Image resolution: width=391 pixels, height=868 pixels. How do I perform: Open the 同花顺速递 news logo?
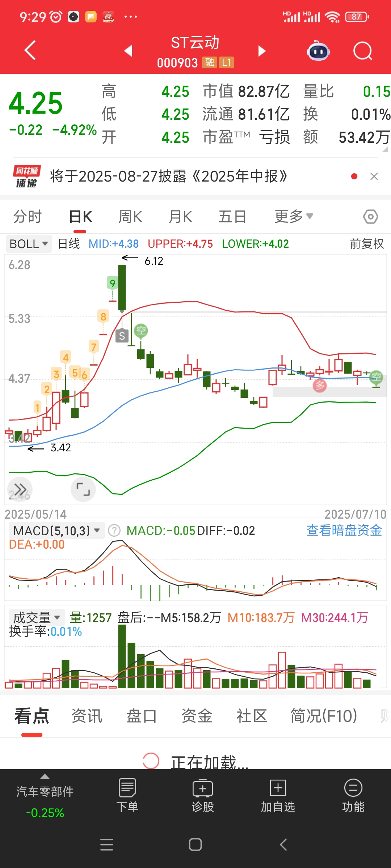[27, 176]
